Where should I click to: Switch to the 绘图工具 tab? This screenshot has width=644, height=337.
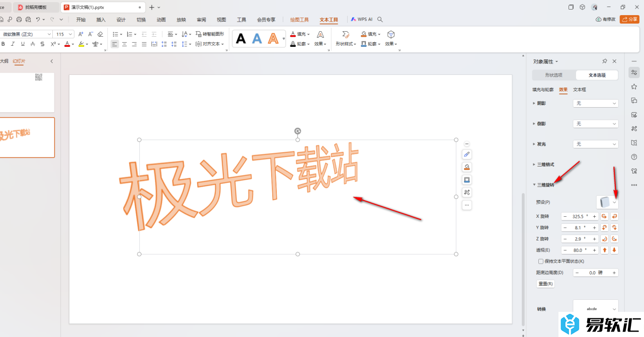[x=299, y=20]
